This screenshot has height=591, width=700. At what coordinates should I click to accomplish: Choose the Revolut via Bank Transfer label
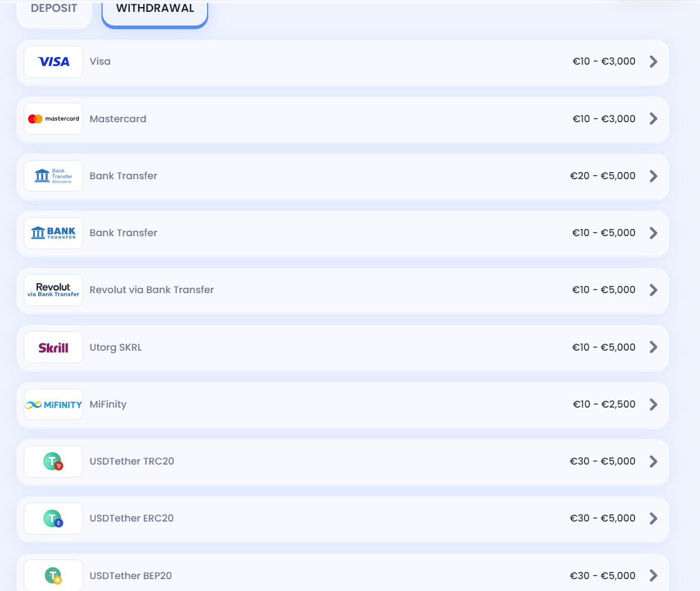point(151,290)
